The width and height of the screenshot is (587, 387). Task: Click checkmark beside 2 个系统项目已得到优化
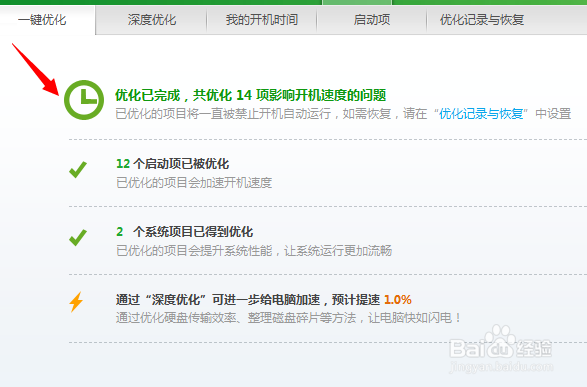[x=78, y=238]
